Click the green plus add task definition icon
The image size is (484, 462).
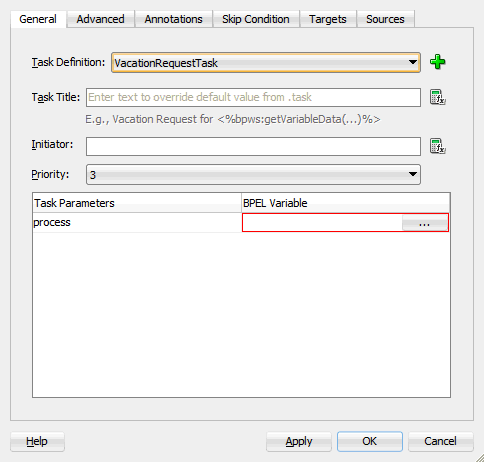pyautogui.click(x=437, y=62)
